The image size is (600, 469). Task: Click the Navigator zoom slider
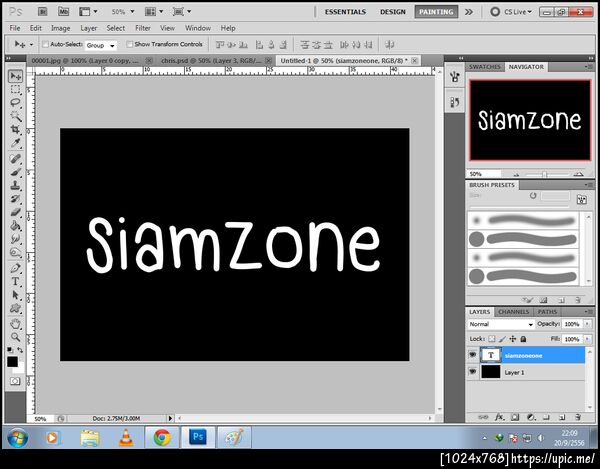pyautogui.click(x=545, y=174)
